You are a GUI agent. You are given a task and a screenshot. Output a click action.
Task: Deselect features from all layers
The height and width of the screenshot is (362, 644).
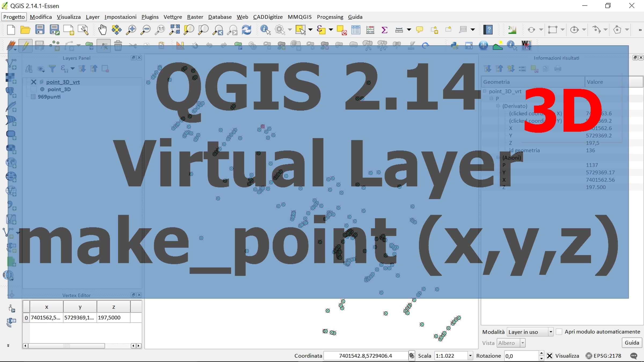[341, 29]
